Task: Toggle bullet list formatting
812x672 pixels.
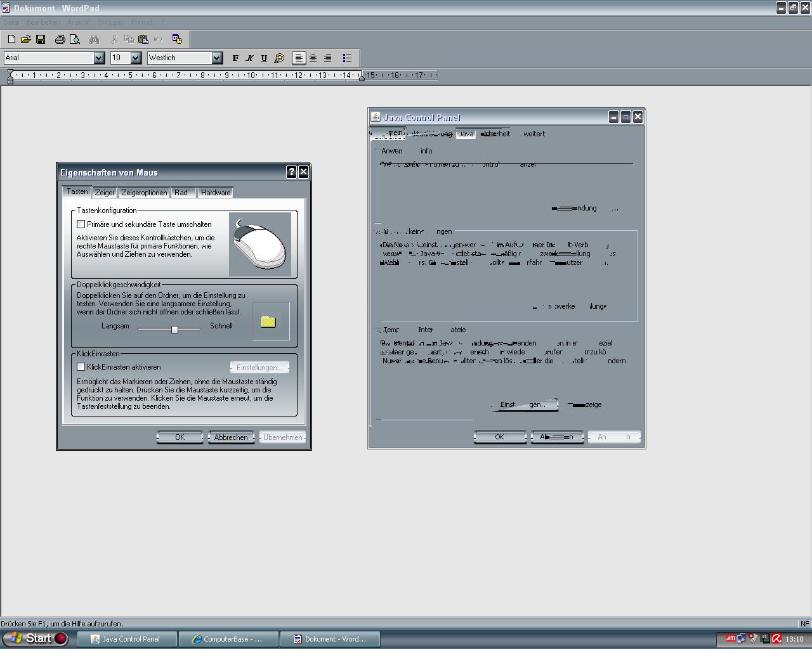Action: click(x=347, y=58)
